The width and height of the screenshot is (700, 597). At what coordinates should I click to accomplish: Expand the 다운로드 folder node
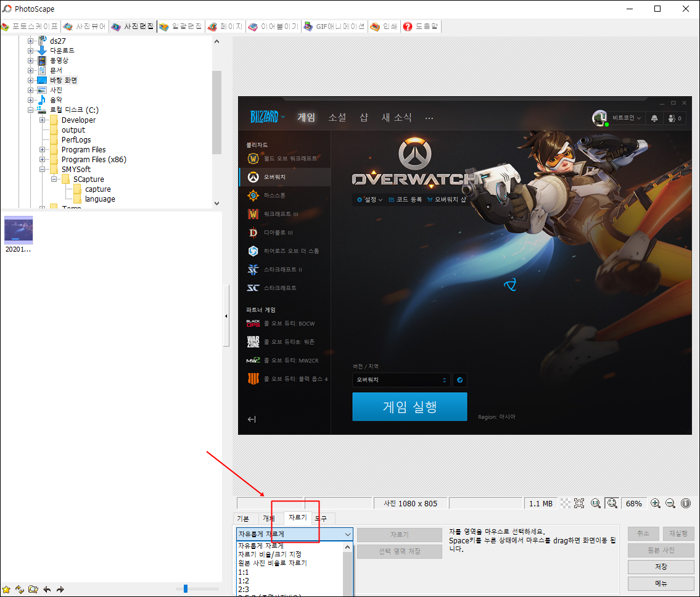(30, 51)
